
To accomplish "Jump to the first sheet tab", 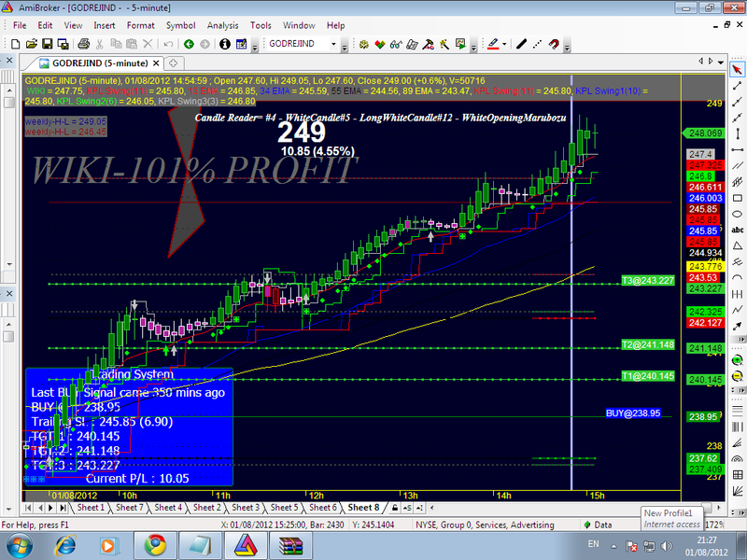I will click(x=28, y=508).
